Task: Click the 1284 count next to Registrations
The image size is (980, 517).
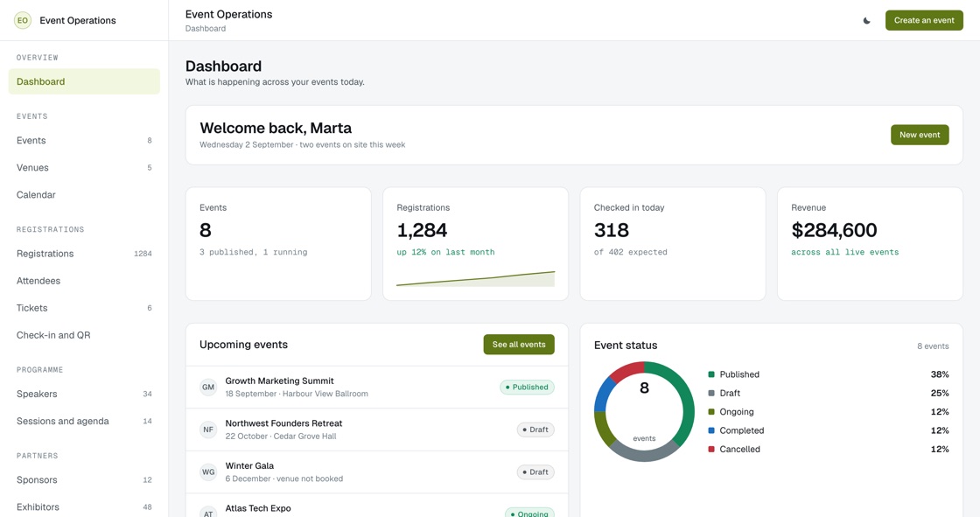Action: pyautogui.click(x=143, y=254)
